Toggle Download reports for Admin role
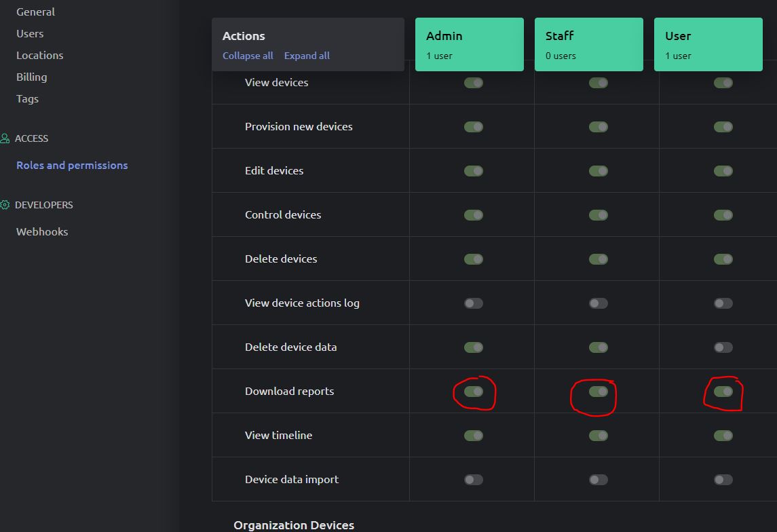This screenshot has width=777, height=532. point(474,392)
